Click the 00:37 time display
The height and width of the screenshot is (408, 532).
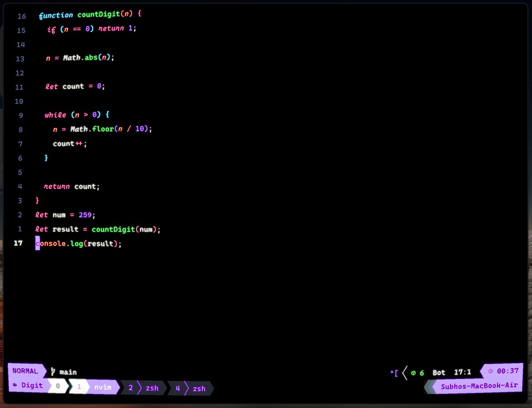(508, 371)
